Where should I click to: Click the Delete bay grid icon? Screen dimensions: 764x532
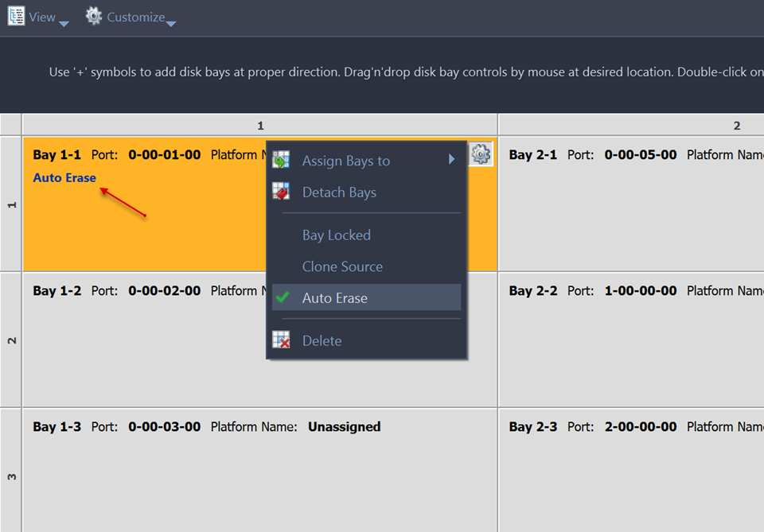281,340
